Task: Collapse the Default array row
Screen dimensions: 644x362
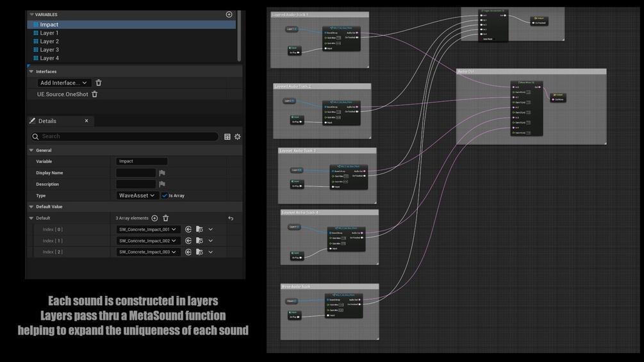Action: tap(31, 218)
